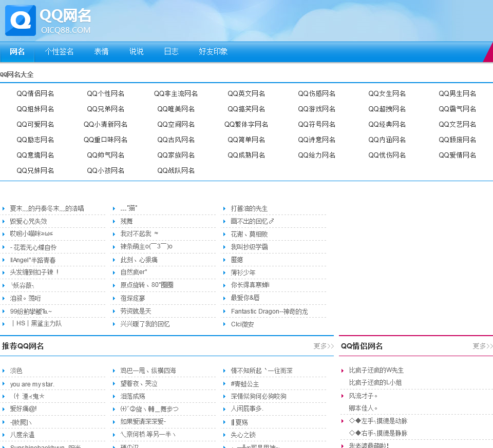Click QQ霸气网名 category link
The image size is (493, 448).
457,109
